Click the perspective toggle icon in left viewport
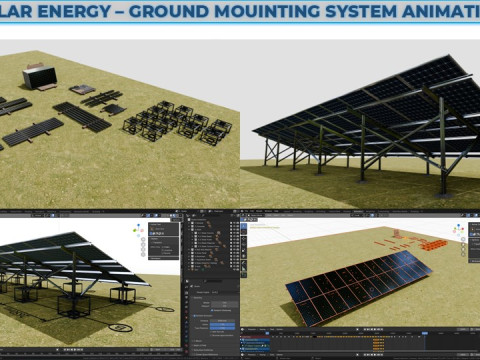Viewport: 480px width, 360px height. (143, 255)
